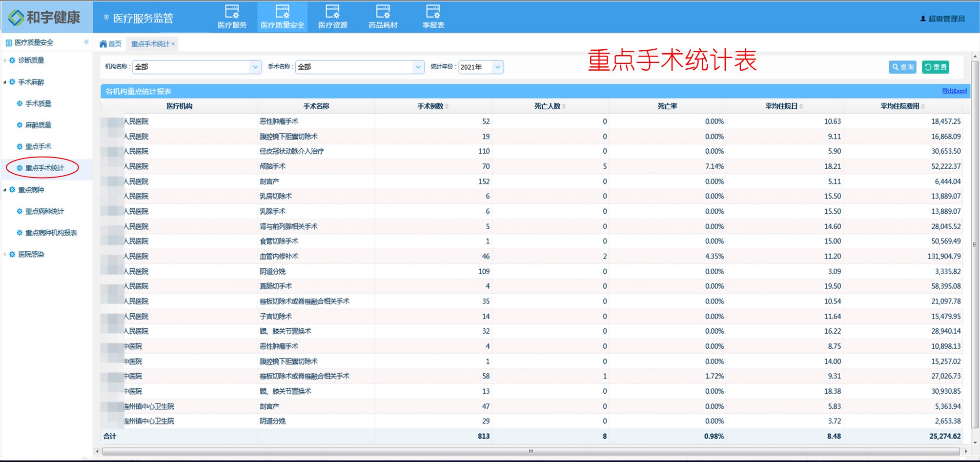Click the 超级管理员 user icon
Viewport: 980px width, 462px height.
[x=923, y=19]
